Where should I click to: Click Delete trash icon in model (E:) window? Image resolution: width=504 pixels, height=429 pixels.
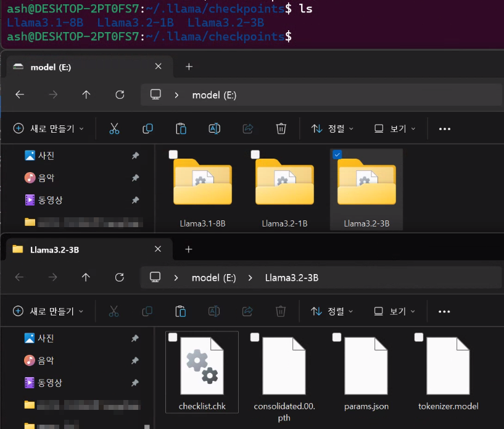(281, 128)
